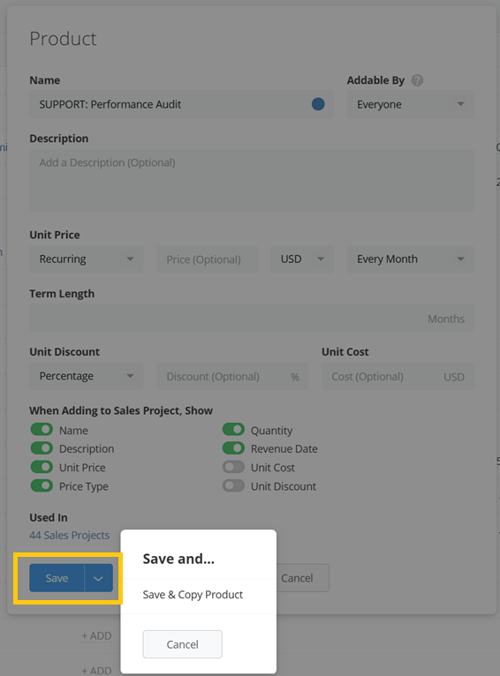Screen dimensions: 500x676
Task: Enable the Unit Cost toggle
Action: 234,467
